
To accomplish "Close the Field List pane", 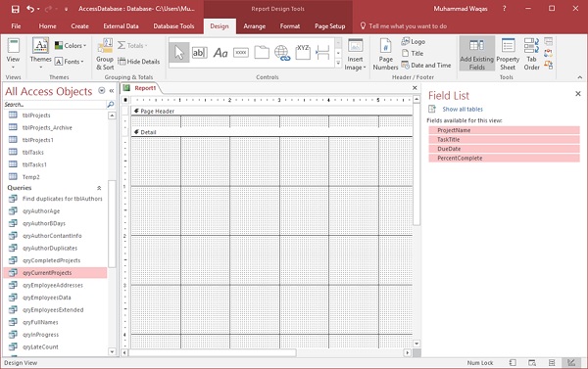I will [578, 94].
